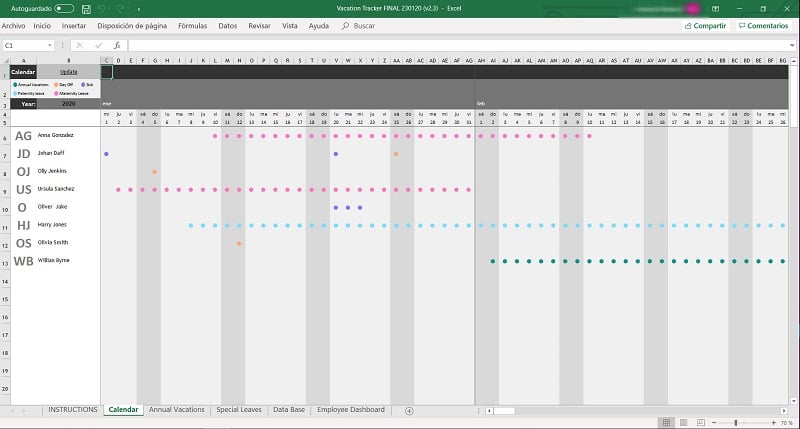Select column header AH
The image size is (800, 429).
coord(481,61)
